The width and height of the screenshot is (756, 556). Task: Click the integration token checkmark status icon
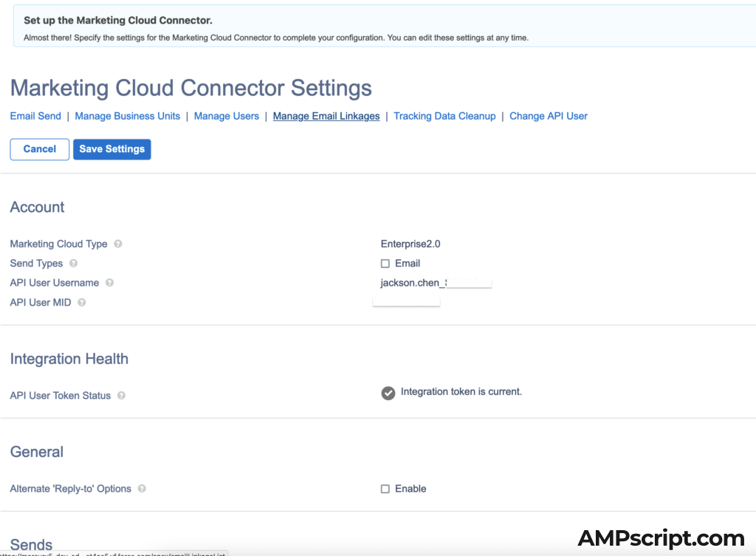388,393
